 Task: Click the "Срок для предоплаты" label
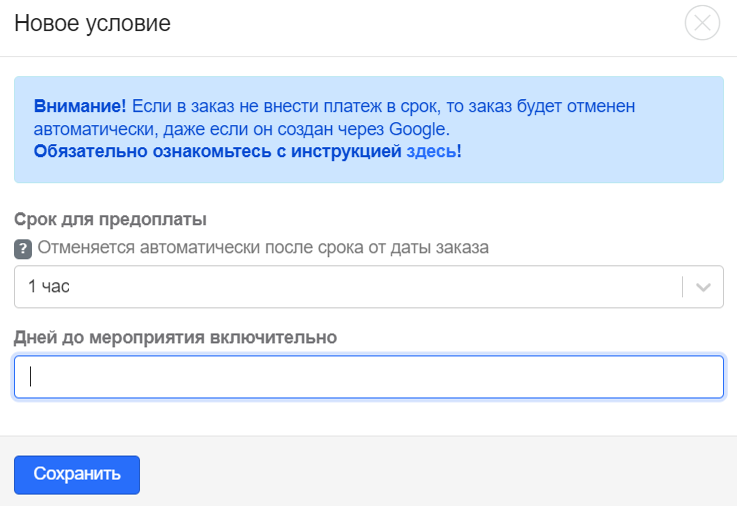117,218
